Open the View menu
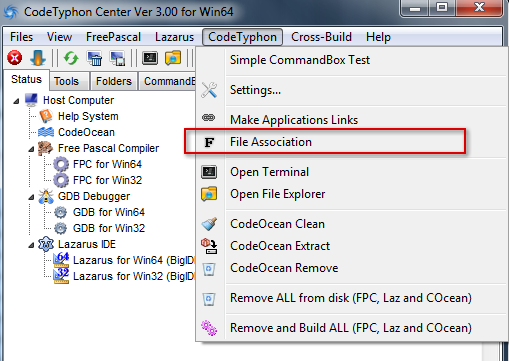Viewport: 509px width, 361px height. 59,37
